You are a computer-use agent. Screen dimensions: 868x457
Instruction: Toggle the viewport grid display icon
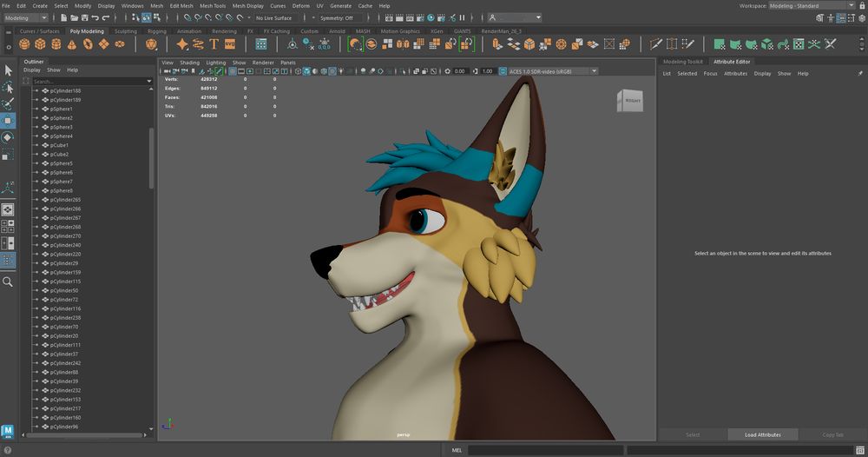click(x=233, y=71)
